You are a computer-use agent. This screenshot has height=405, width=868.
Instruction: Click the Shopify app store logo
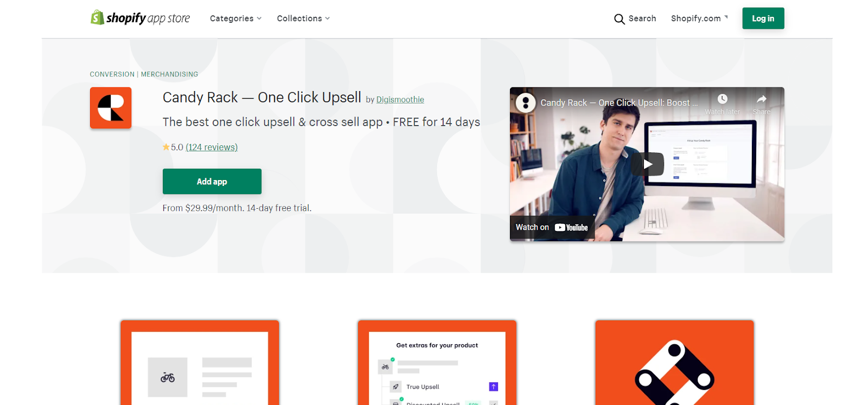tap(140, 18)
